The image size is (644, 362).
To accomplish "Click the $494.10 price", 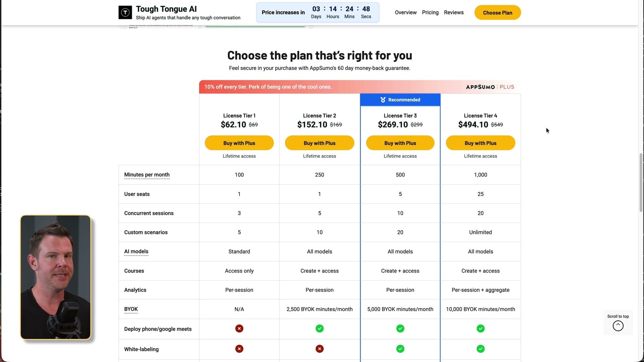I will click(x=473, y=125).
